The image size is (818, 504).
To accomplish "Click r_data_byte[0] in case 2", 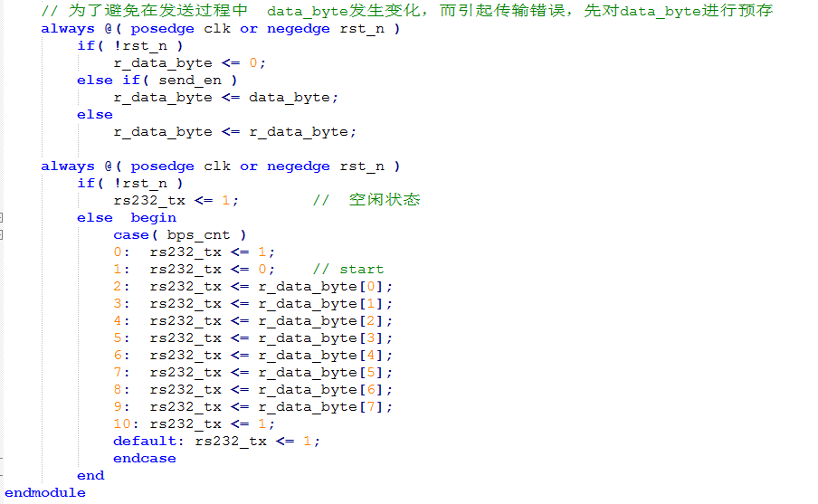I will click(x=321, y=287).
